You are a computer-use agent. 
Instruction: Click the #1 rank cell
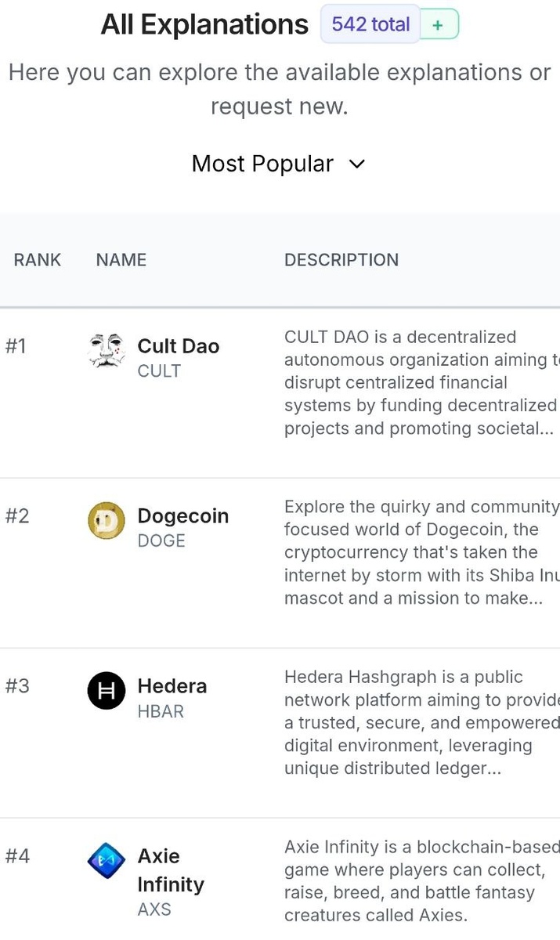[16, 346]
